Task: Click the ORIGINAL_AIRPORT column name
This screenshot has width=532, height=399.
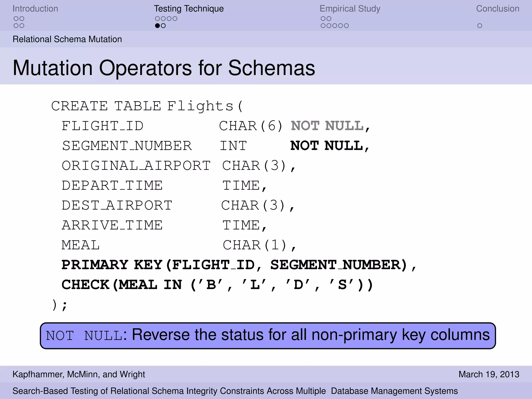Action: [136, 166]
